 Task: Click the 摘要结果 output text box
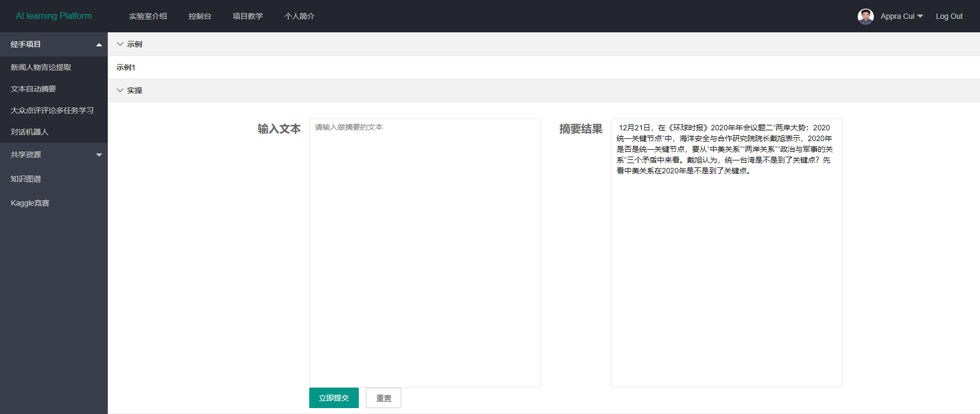pyautogui.click(x=727, y=253)
